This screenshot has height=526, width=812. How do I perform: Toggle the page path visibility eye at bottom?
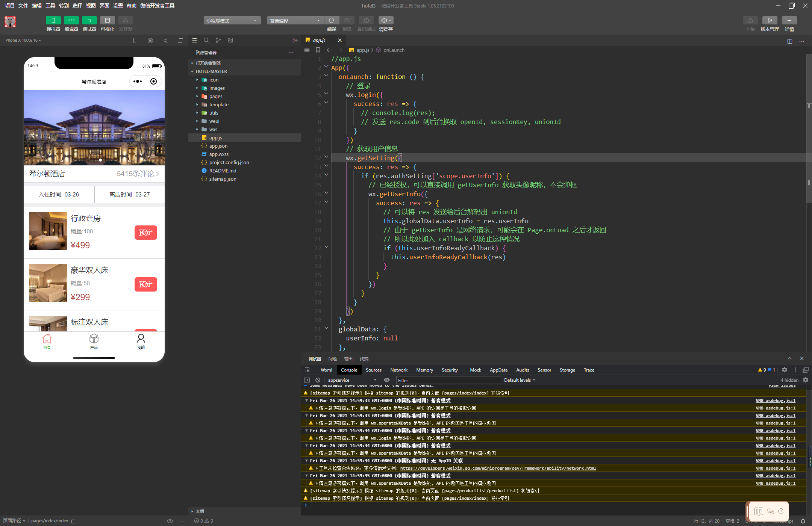[170, 521]
